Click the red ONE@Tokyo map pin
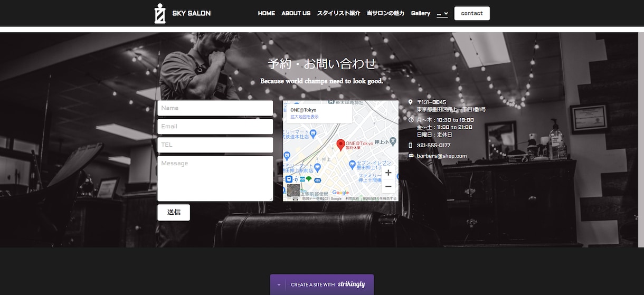644x295 pixels. point(340,145)
